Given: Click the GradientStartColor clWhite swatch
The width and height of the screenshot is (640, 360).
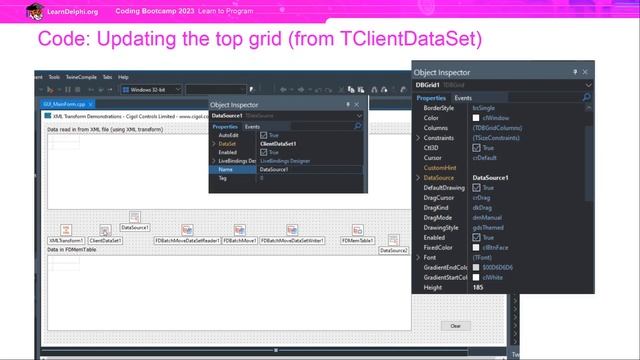Looking at the screenshot, I should point(476,277).
